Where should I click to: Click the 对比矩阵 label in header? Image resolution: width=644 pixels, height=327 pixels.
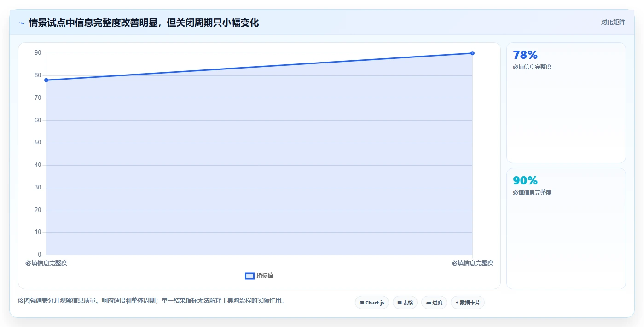613,22
